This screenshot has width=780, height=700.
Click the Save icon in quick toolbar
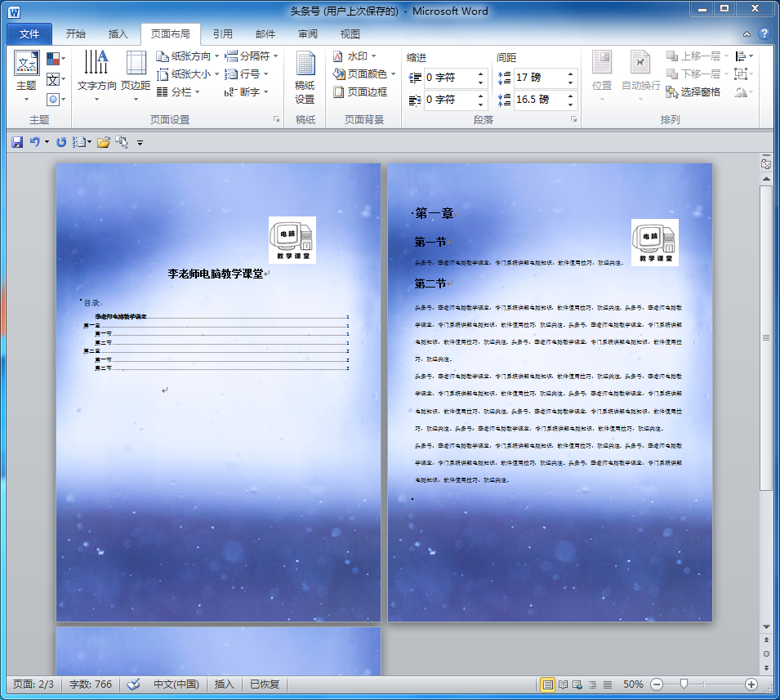(x=17, y=142)
